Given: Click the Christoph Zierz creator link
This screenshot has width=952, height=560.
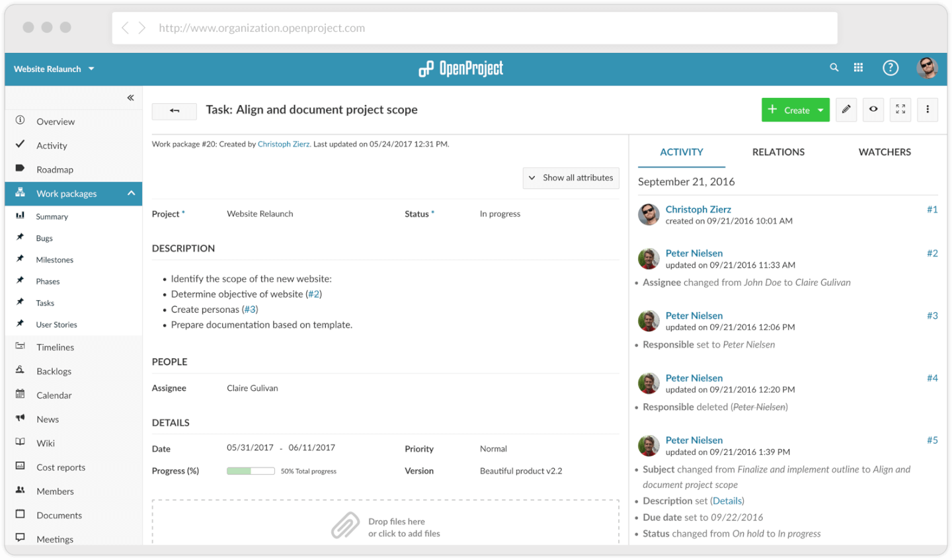Looking at the screenshot, I should point(284,144).
